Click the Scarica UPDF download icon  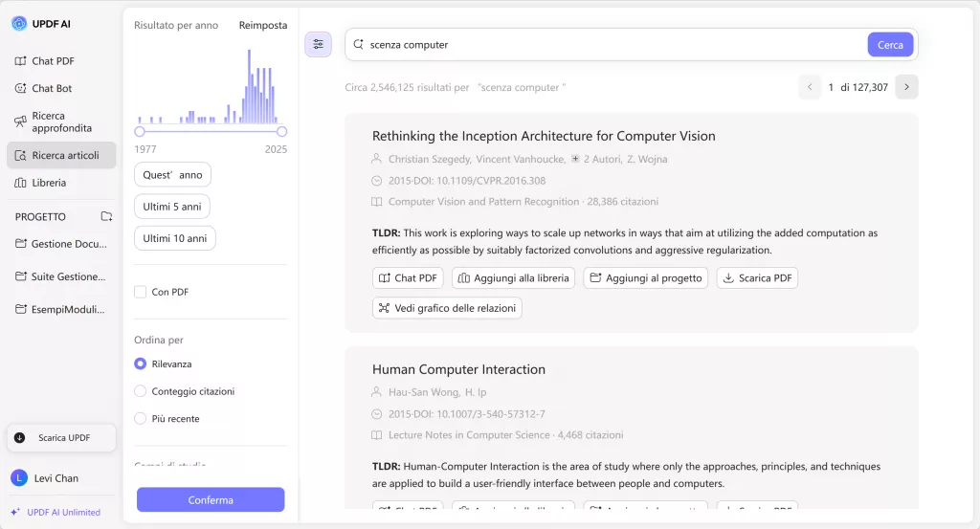[20, 438]
